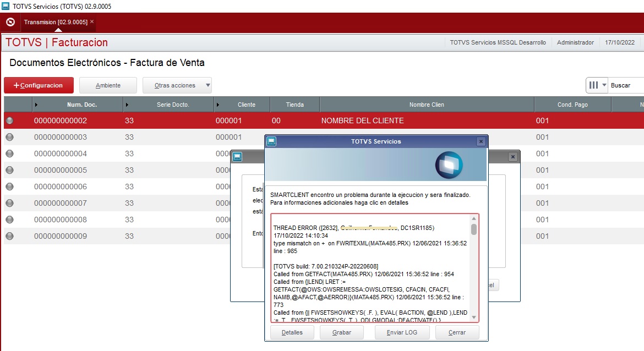
Task: Close the Transmision [02.9.0005] tab
Action: (92, 21)
